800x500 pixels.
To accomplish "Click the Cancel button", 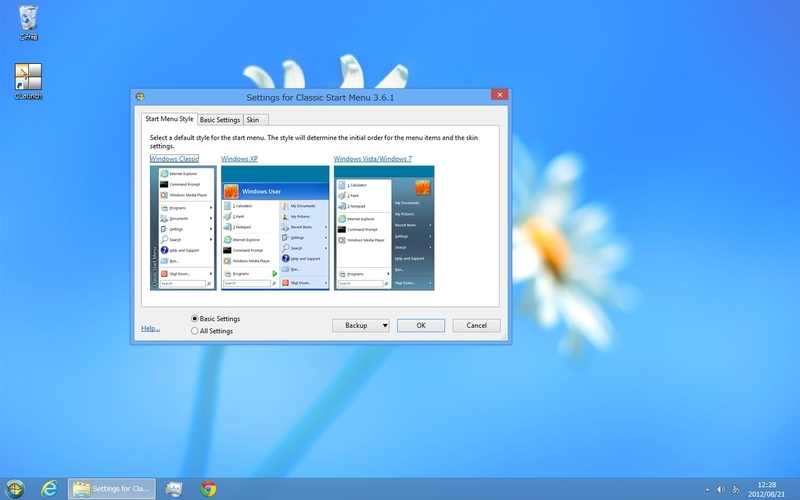I will coord(477,326).
